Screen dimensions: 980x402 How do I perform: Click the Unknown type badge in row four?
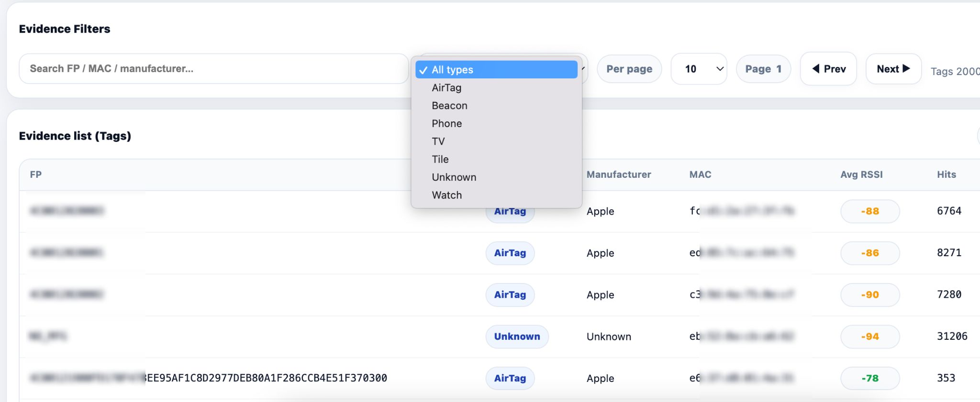[x=517, y=337]
